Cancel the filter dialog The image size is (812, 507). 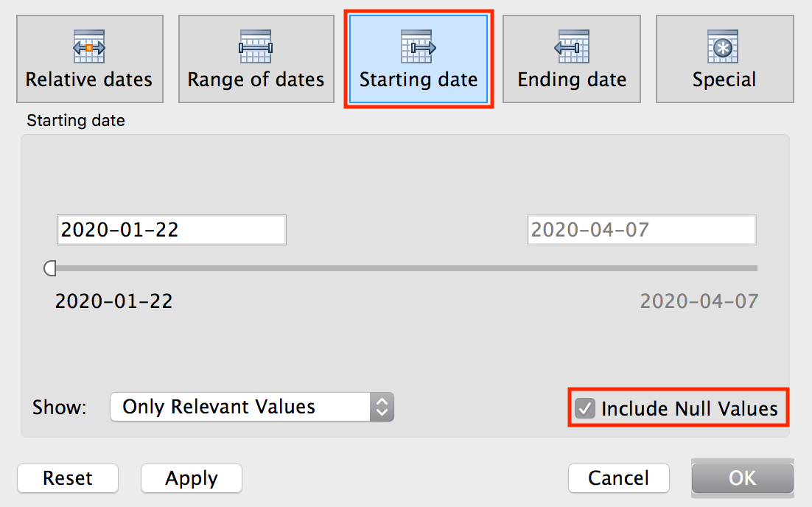tap(618, 478)
